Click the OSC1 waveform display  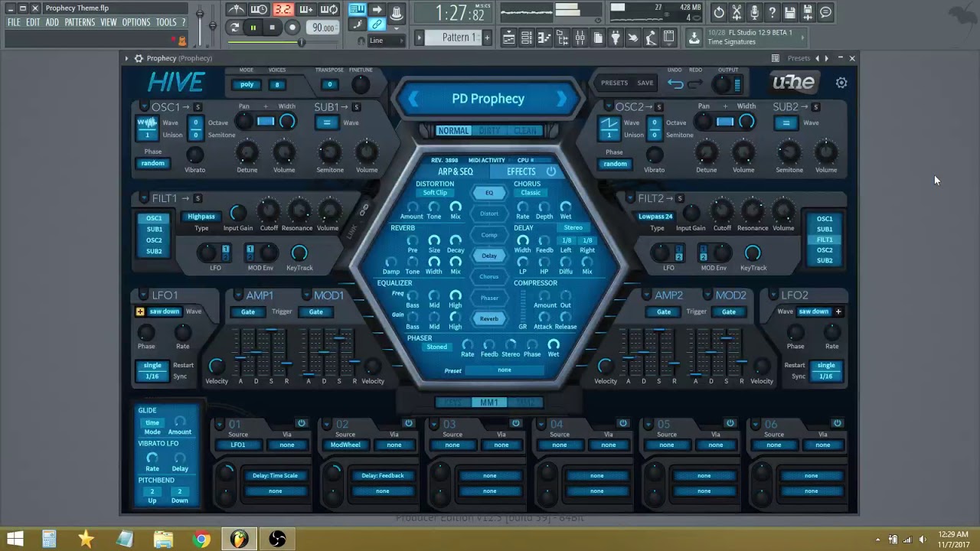(x=147, y=122)
